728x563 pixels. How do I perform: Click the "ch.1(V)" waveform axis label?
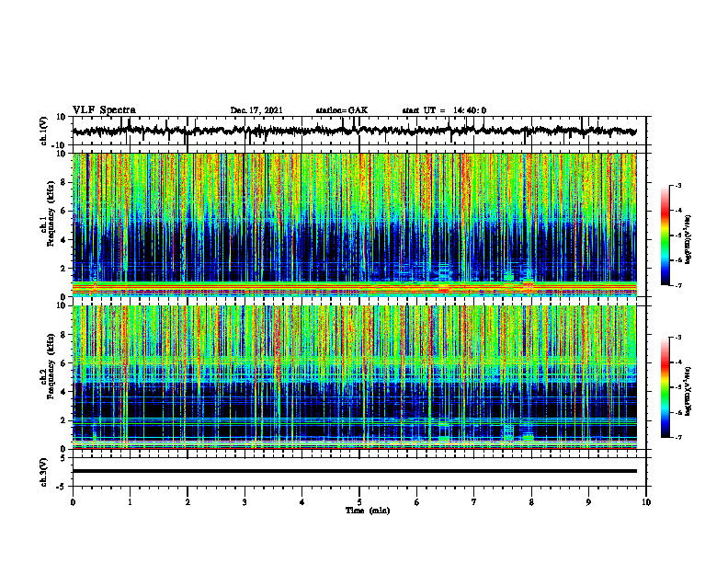[x=44, y=132]
